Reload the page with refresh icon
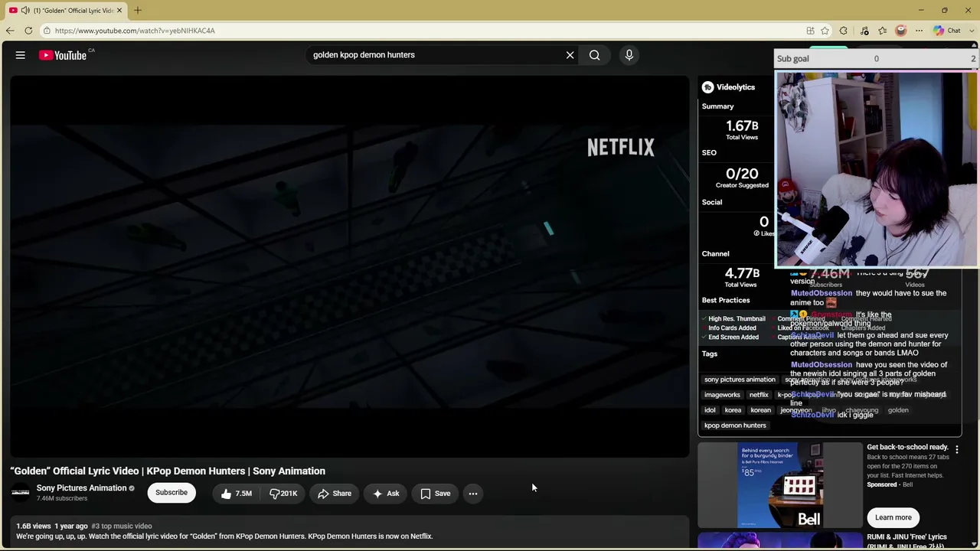The height and width of the screenshot is (551, 980). coord(28,31)
